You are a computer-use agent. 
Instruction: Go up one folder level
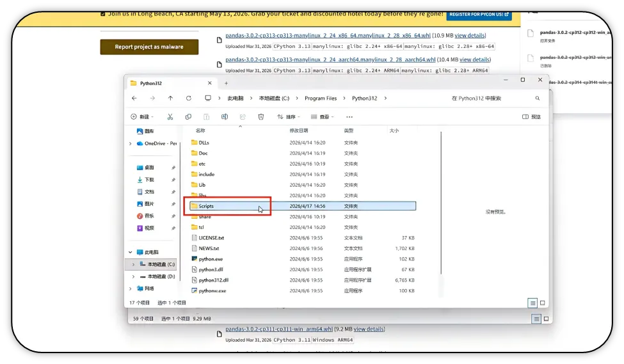tap(170, 99)
